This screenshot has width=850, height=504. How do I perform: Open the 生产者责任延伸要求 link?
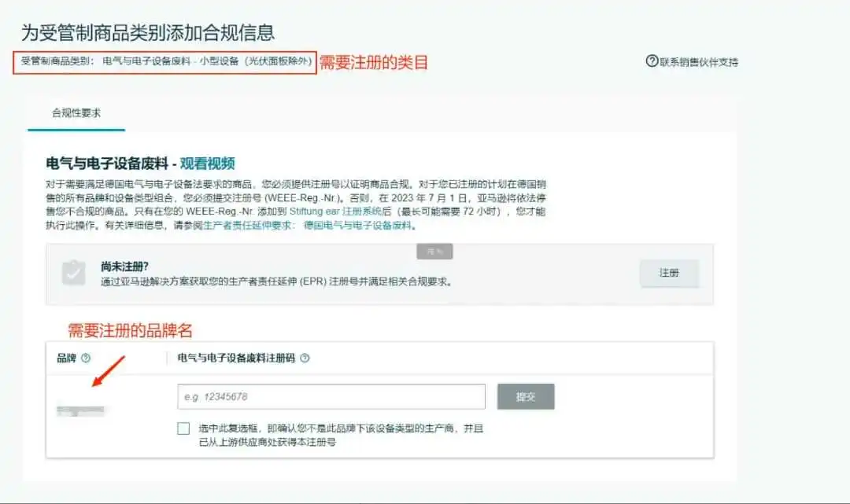[246, 225]
